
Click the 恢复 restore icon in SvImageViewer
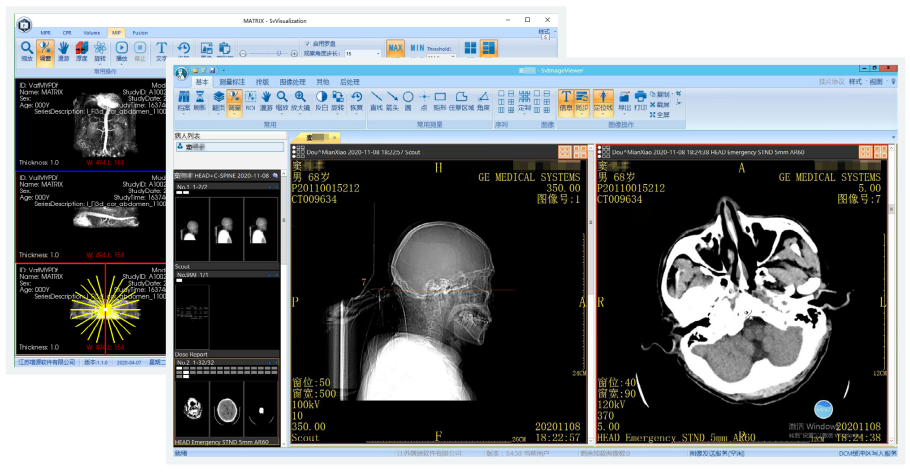(356, 100)
